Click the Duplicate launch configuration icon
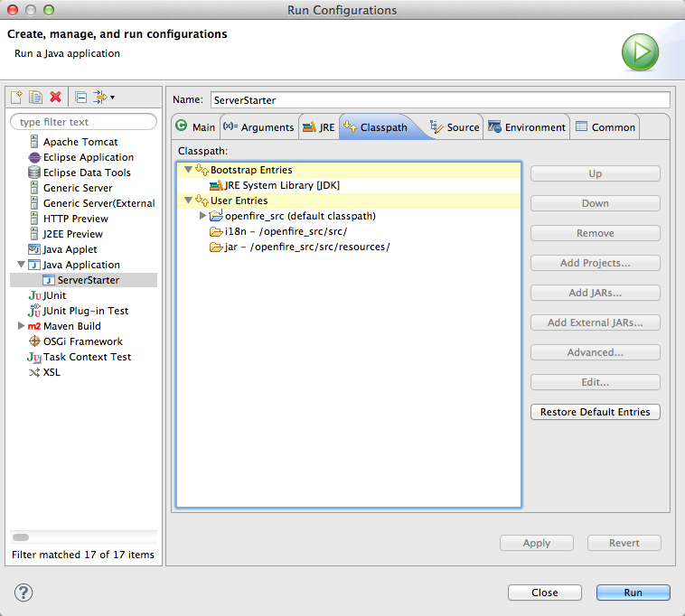Viewport: 685px width, 616px height. point(36,97)
